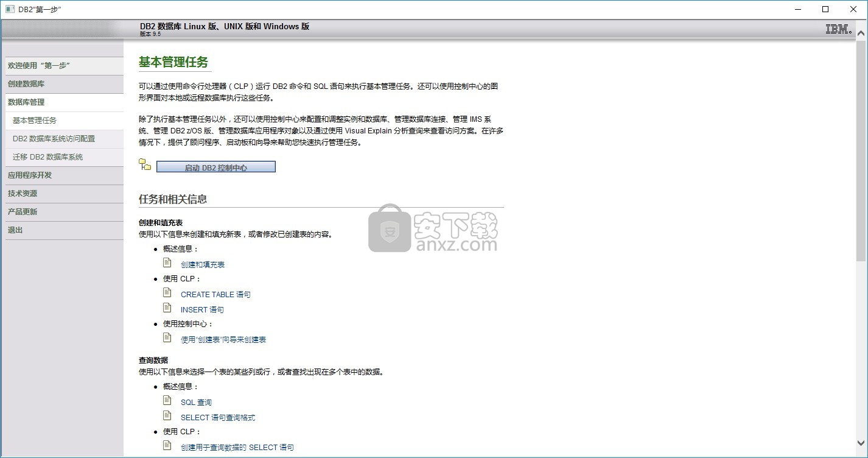Select 应用程序开发 in the sidebar
Viewport: 868px width, 458px height.
click(65, 175)
